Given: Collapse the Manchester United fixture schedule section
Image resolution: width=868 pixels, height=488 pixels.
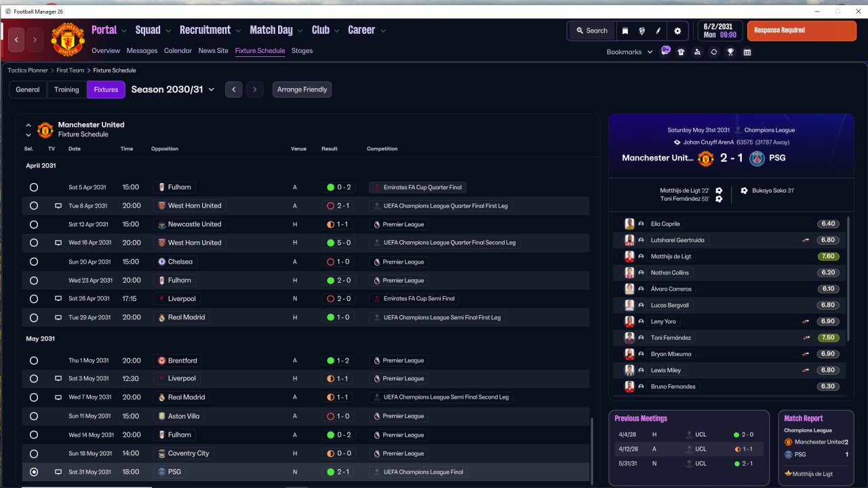Looking at the screenshot, I should (x=28, y=125).
